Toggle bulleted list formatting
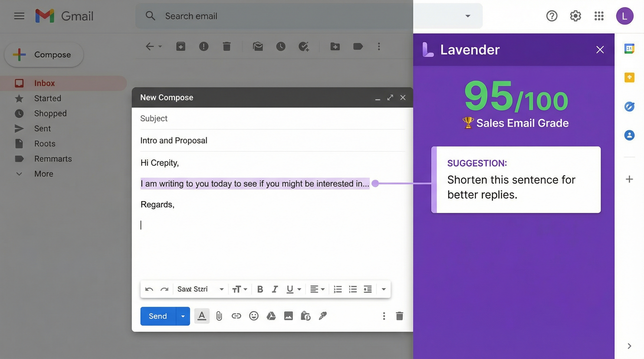 pyautogui.click(x=353, y=289)
